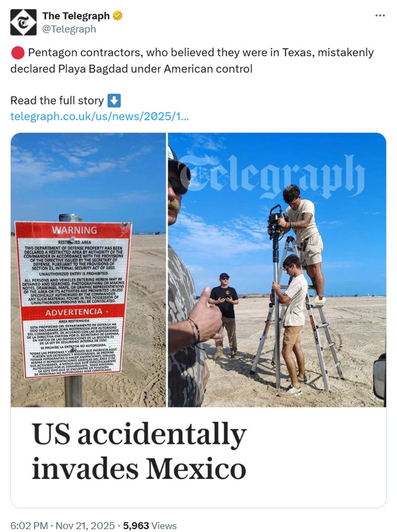Viewport: 397px width, 532px height.
Task: Click the 6:02 PM timestamp
Action: click(29, 525)
